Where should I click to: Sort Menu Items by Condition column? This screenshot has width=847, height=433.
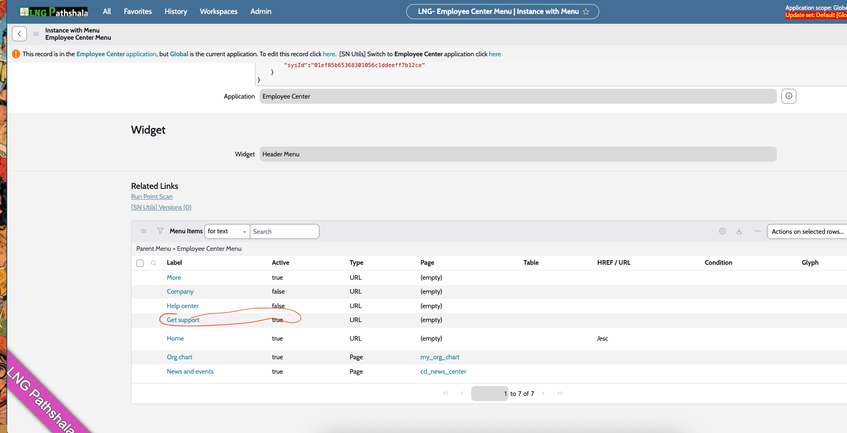tap(718, 263)
